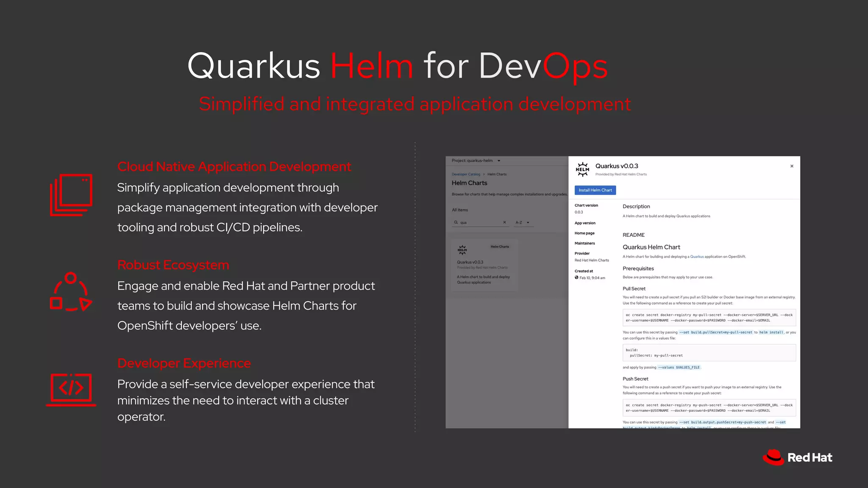
Task: Click the Red Hat logo
Action: coord(797,457)
